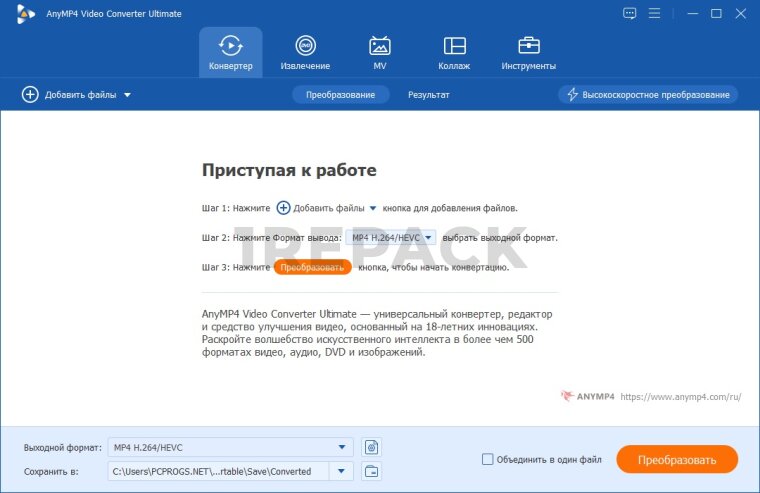760x493 pixels.
Task: Select the Коллаж collage icon
Action: coord(454,52)
